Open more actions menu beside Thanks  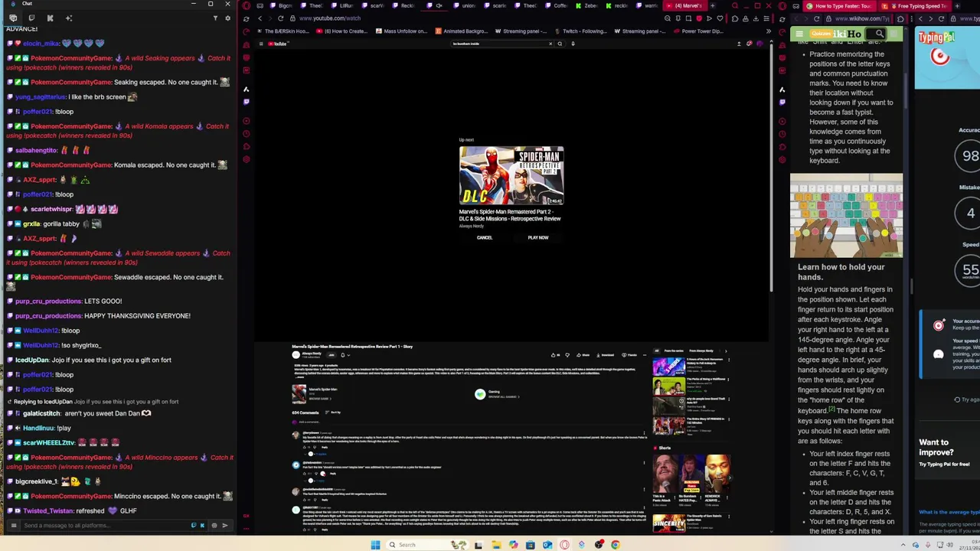(645, 355)
